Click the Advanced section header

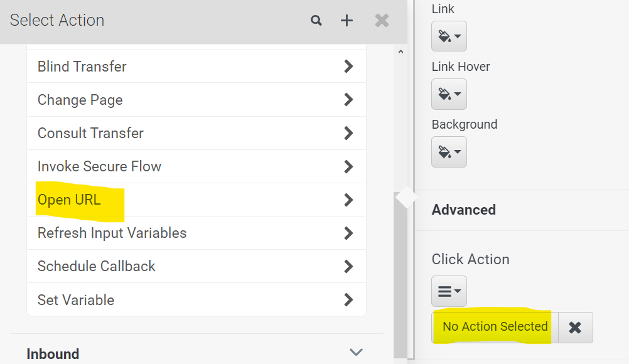[464, 210]
